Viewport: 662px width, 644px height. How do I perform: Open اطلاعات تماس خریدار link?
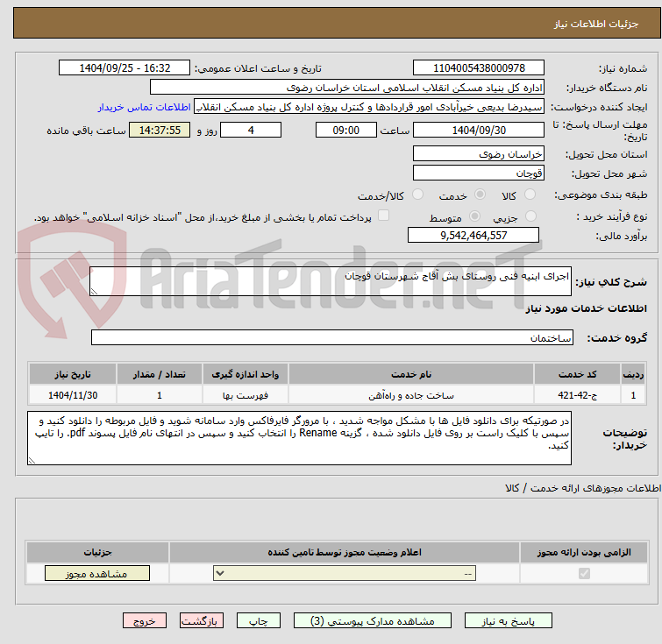(x=145, y=107)
